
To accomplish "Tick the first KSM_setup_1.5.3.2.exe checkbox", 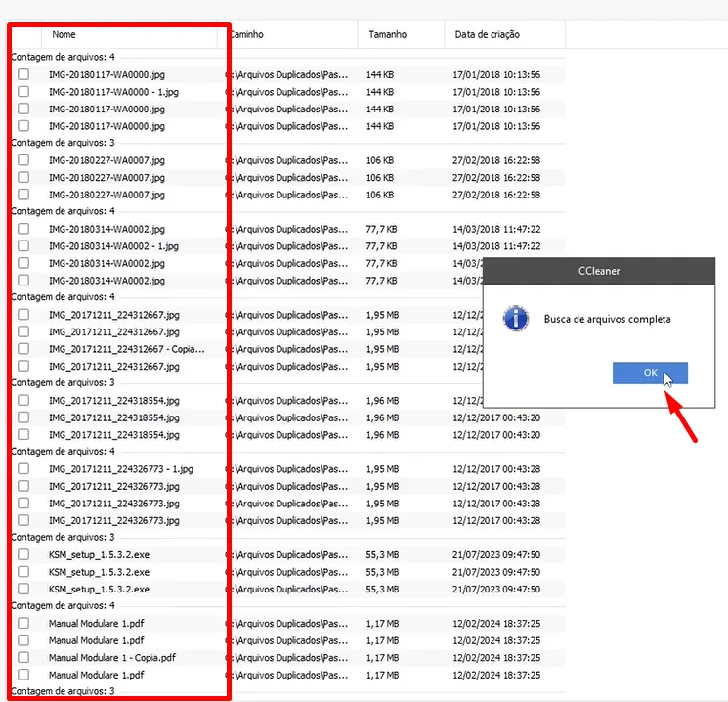I will 23,554.
